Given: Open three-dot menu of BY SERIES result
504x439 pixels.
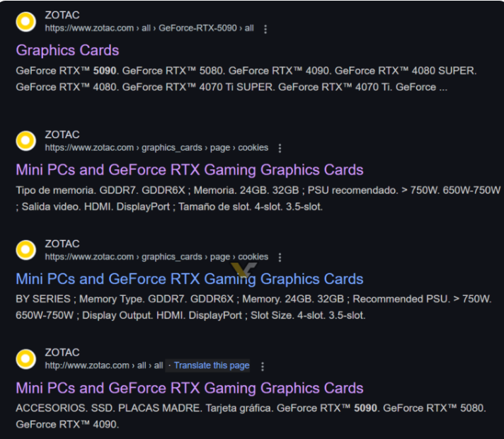Looking at the screenshot, I should pos(280,257).
